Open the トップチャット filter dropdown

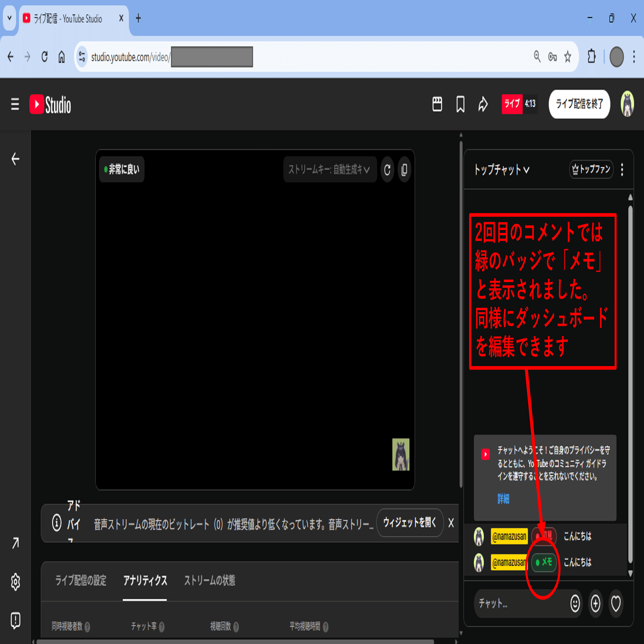click(x=502, y=170)
